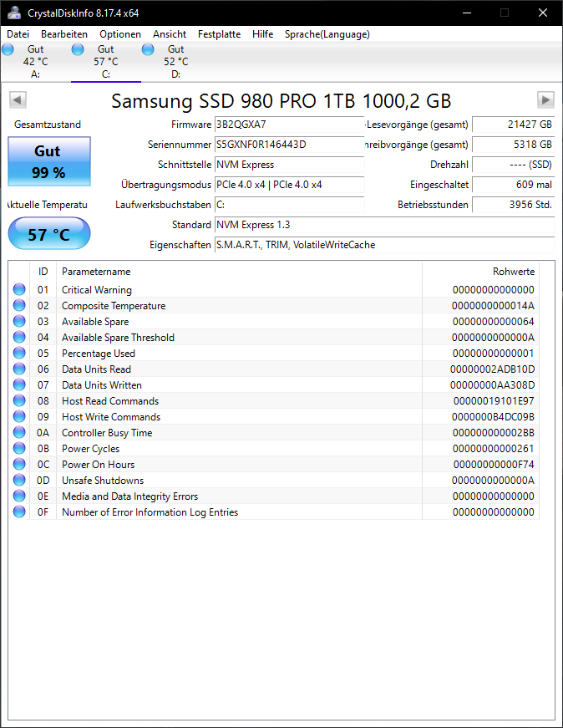Click the Samsung SSD 980 PRO title
The image size is (563, 728).
click(281, 101)
